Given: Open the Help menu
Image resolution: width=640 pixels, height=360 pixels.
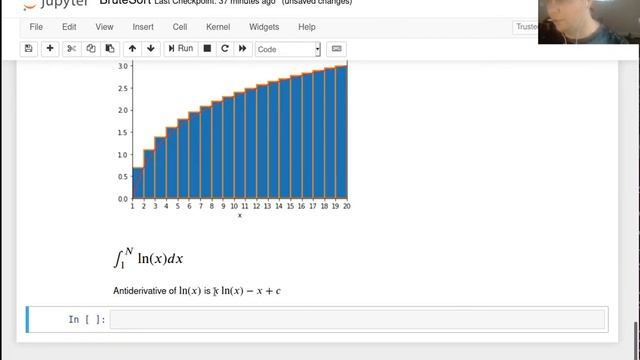Looking at the screenshot, I should [x=307, y=27].
